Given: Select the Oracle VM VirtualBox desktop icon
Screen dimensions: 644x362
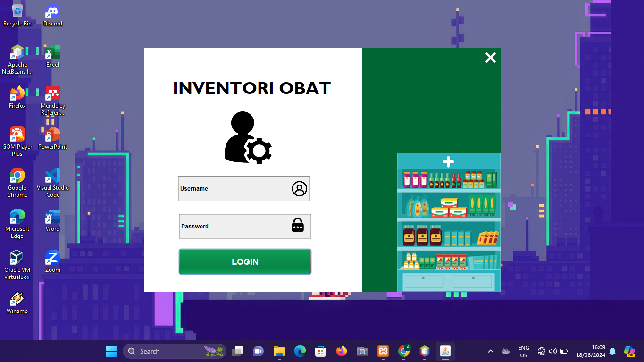Looking at the screenshot, I should 17,264.
